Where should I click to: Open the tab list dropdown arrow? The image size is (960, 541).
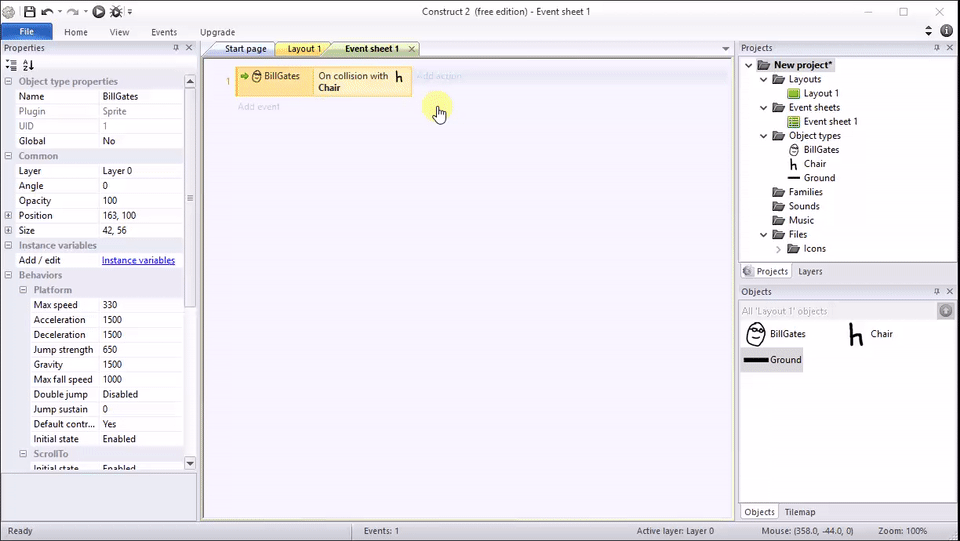[x=726, y=48]
